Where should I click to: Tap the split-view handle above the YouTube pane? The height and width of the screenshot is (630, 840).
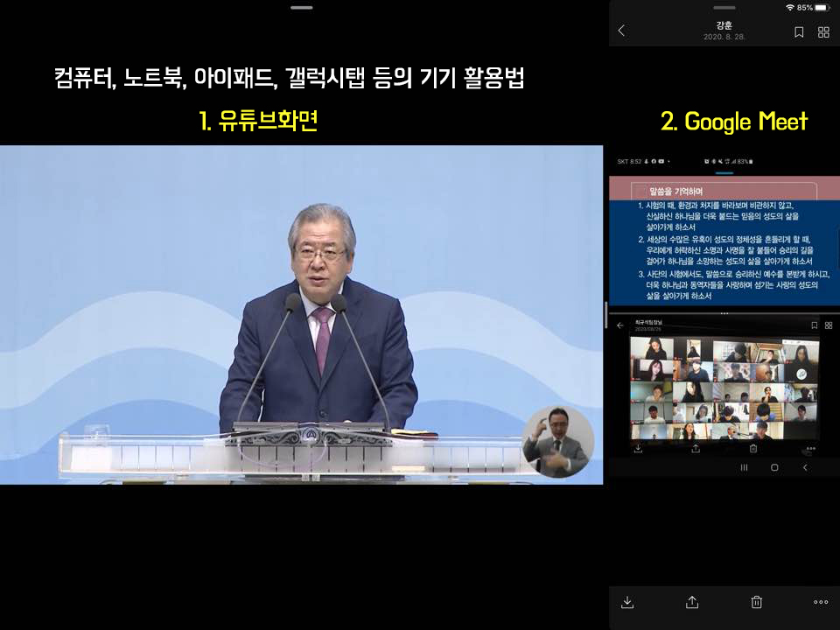tap(301, 8)
